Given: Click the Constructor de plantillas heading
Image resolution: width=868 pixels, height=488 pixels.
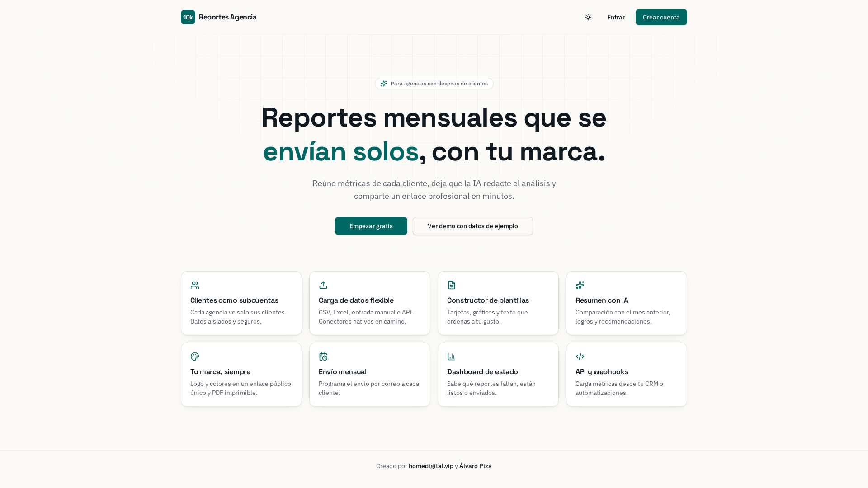Looking at the screenshot, I should click(488, 300).
